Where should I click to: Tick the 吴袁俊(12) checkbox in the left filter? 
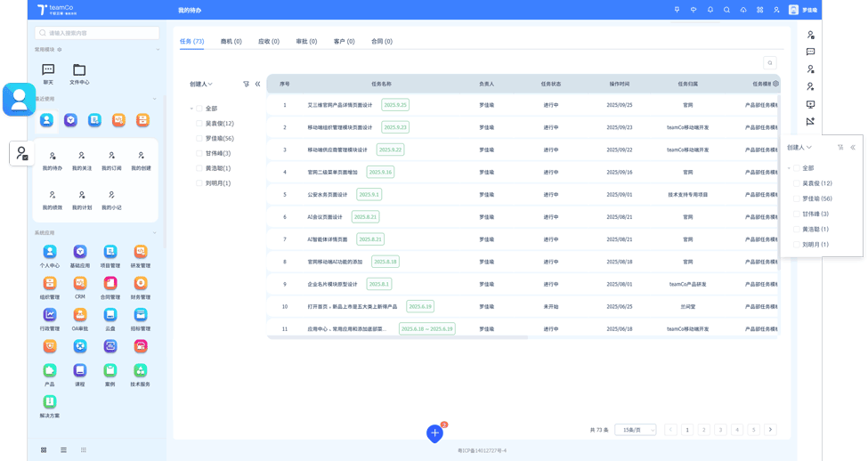click(x=199, y=124)
